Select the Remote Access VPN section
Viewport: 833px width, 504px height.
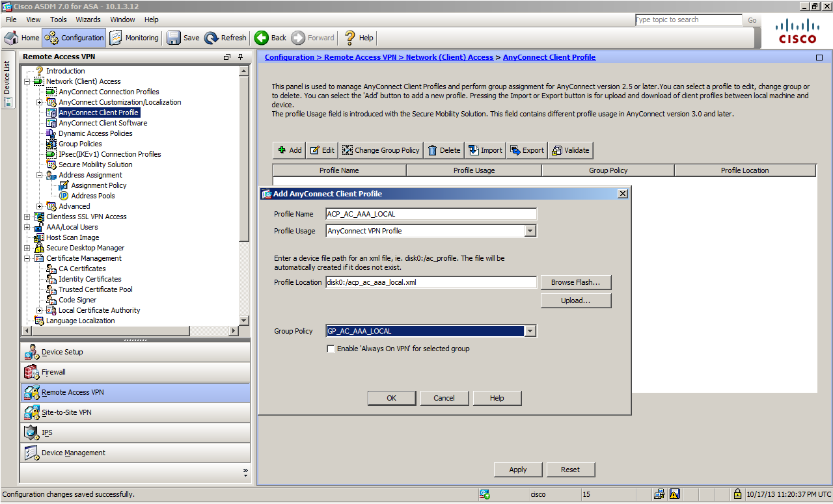pyautogui.click(x=135, y=392)
